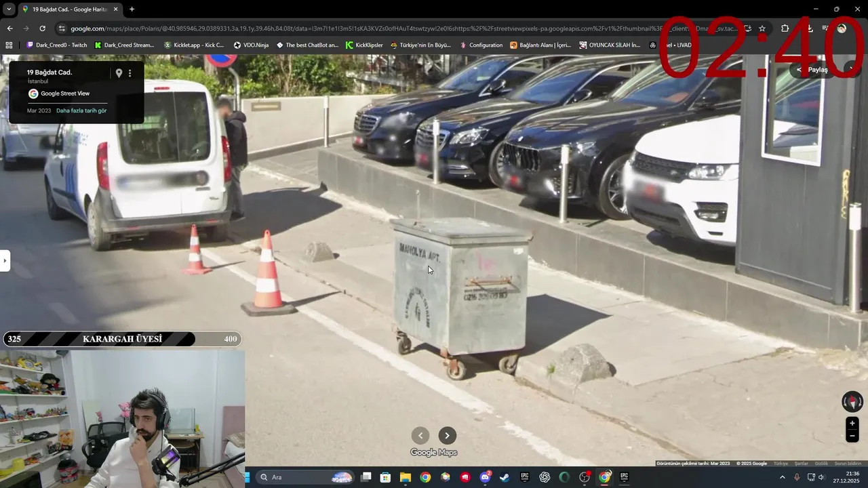The width and height of the screenshot is (868, 488).
Task: Open Task View from taskbar
Action: pos(366,477)
